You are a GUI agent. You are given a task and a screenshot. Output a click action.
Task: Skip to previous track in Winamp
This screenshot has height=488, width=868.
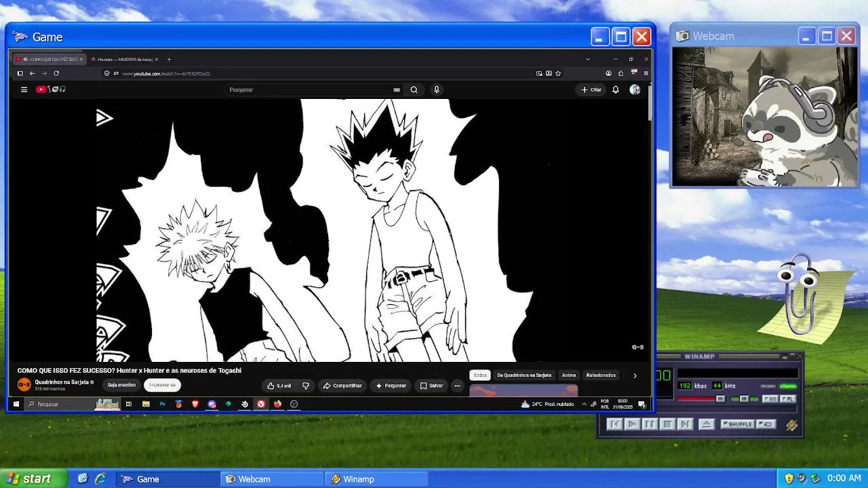(x=614, y=424)
